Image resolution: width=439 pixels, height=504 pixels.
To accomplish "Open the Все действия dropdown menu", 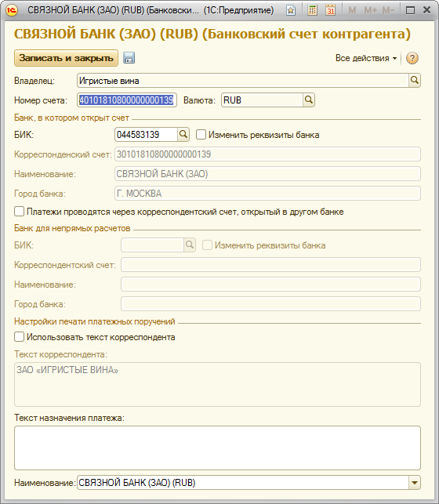I will (366, 58).
